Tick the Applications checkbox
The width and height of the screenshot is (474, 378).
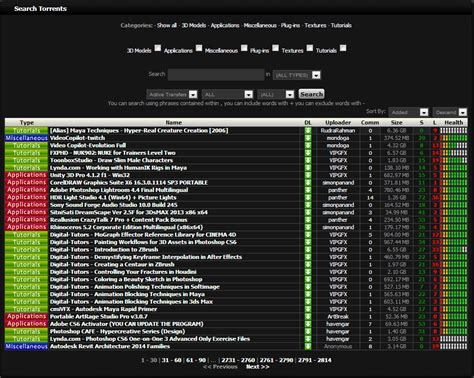point(199,48)
